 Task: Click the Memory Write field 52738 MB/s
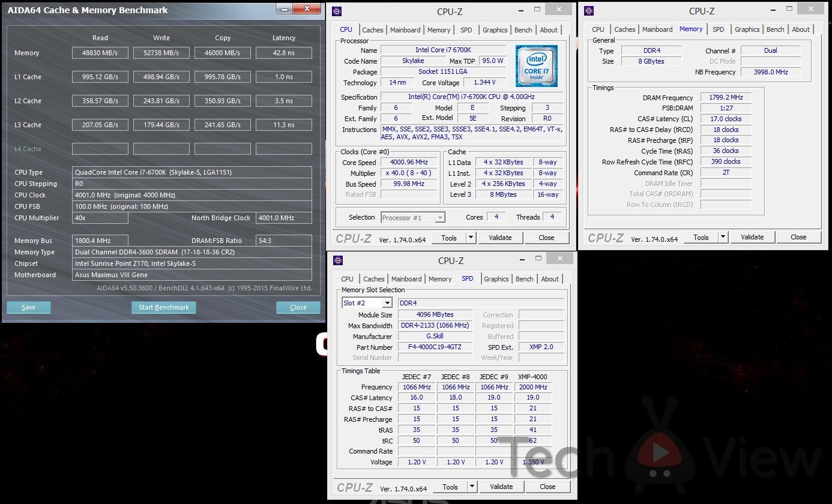(161, 53)
